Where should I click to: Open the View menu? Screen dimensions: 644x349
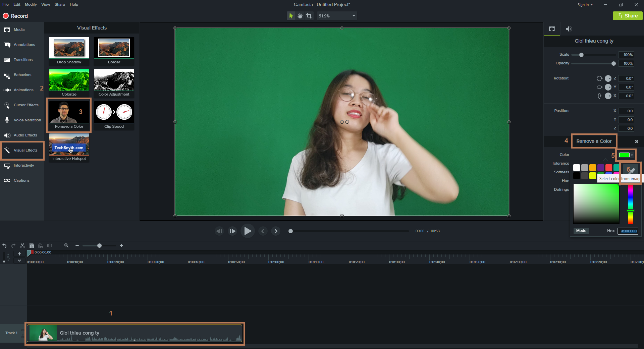46,4
